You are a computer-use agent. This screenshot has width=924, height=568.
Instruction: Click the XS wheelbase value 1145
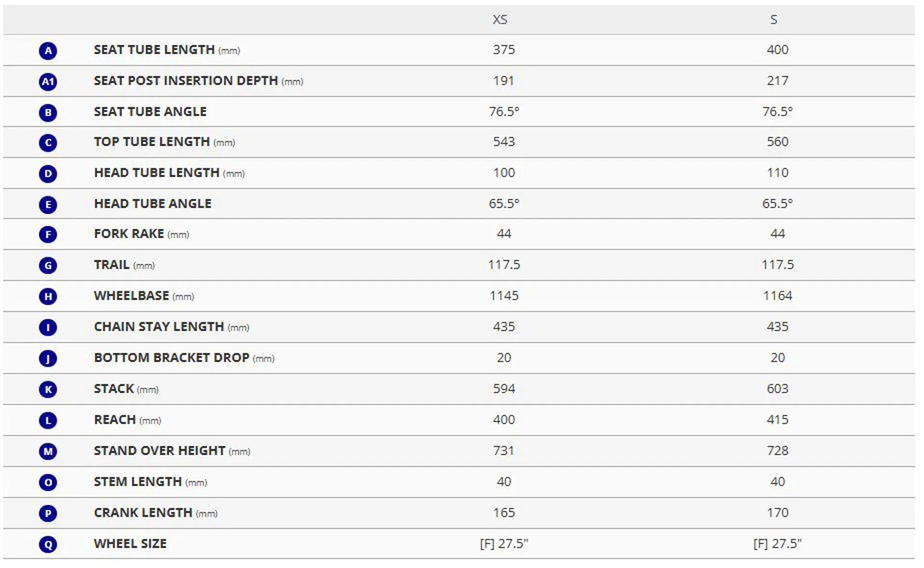click(504, 296)
